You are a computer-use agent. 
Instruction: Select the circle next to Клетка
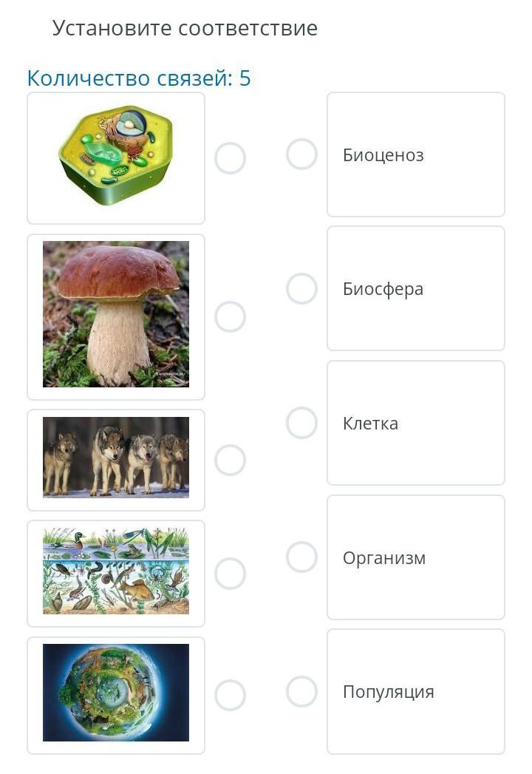click(x=301, y=423)
